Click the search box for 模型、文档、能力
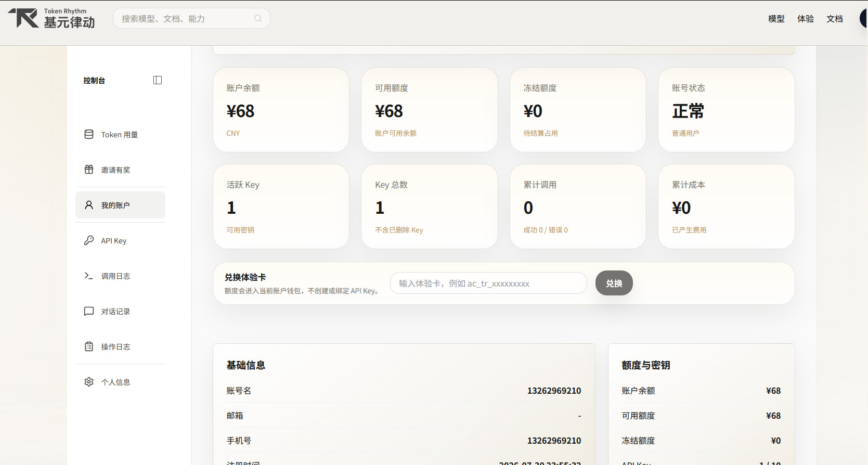 tap(191, 18)
